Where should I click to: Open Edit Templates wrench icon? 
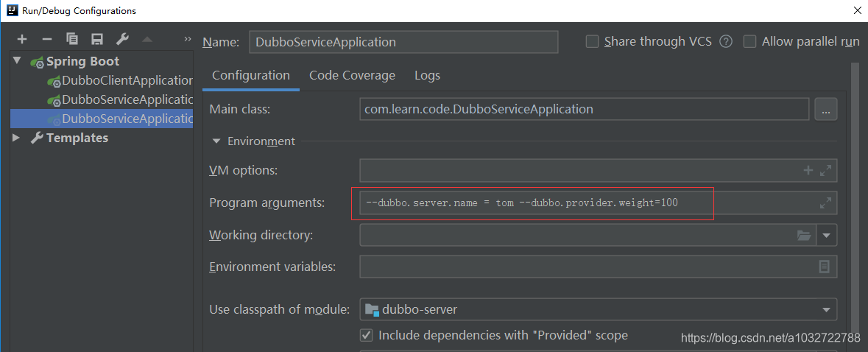point(122,39)
